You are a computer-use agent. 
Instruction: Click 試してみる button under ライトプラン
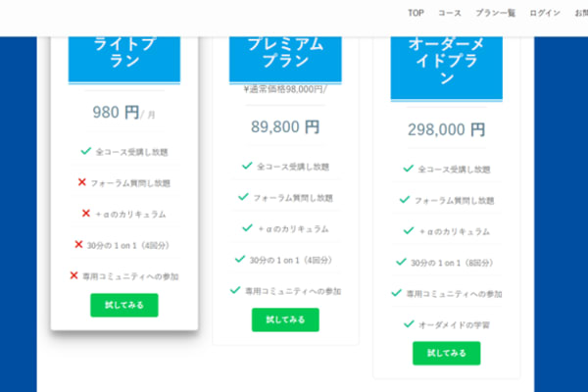click(123, 305)
